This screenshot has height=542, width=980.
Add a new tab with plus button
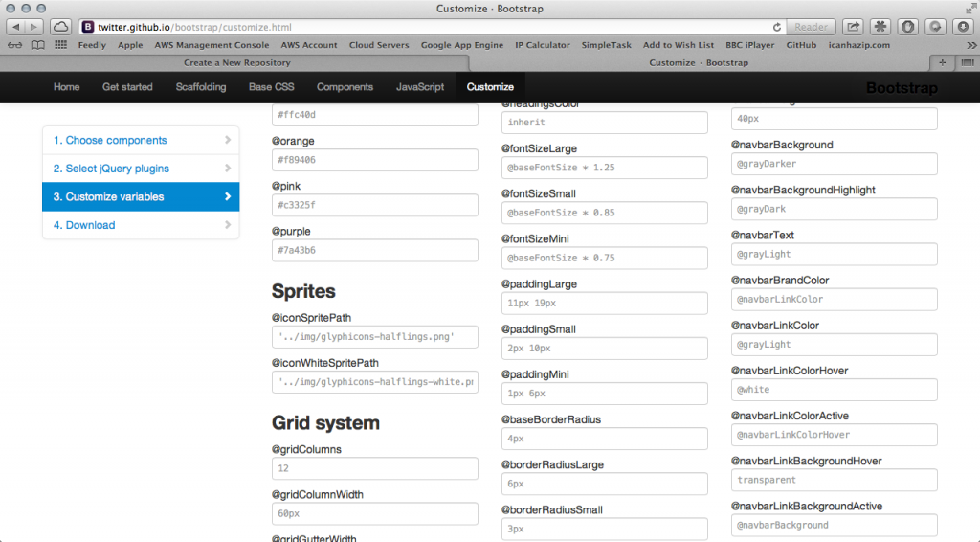pyautogui.click(x=942, y=62)
